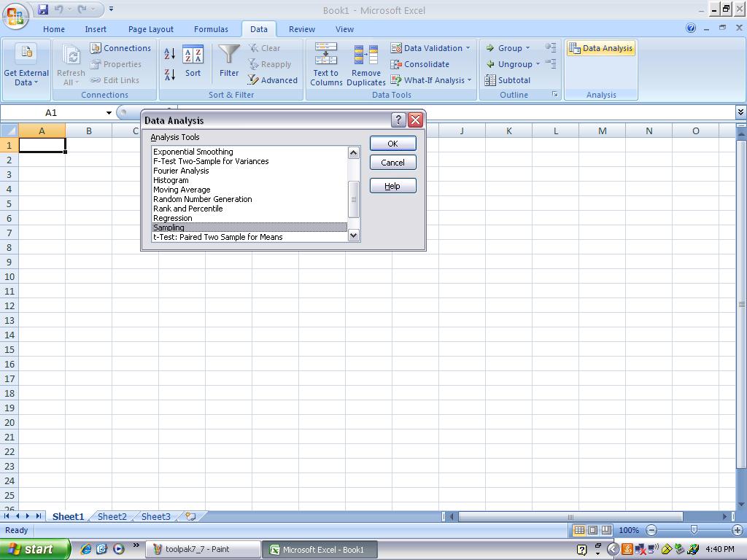This screenshot has height=560, width=747.
Task: Open the Data Validation dropdown arrow
Action: (x=468, y=48)
